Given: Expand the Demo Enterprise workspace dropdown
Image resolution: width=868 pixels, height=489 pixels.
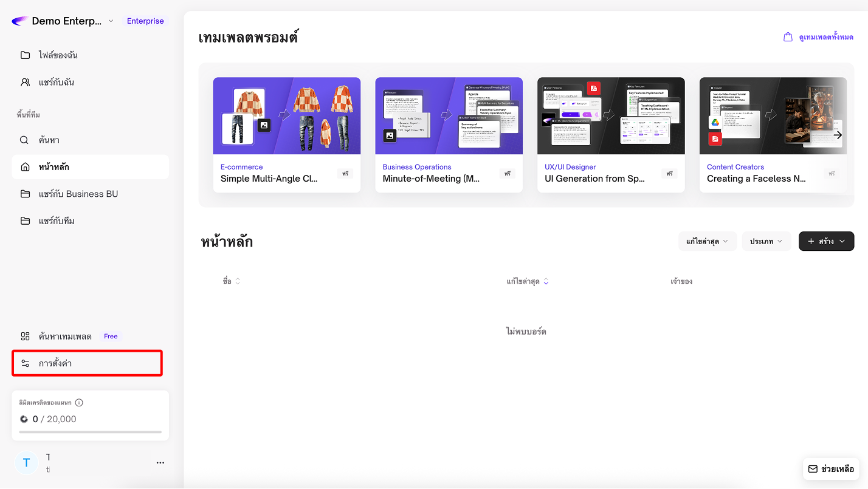Looking at the screenshot, I should pos(111,21).
